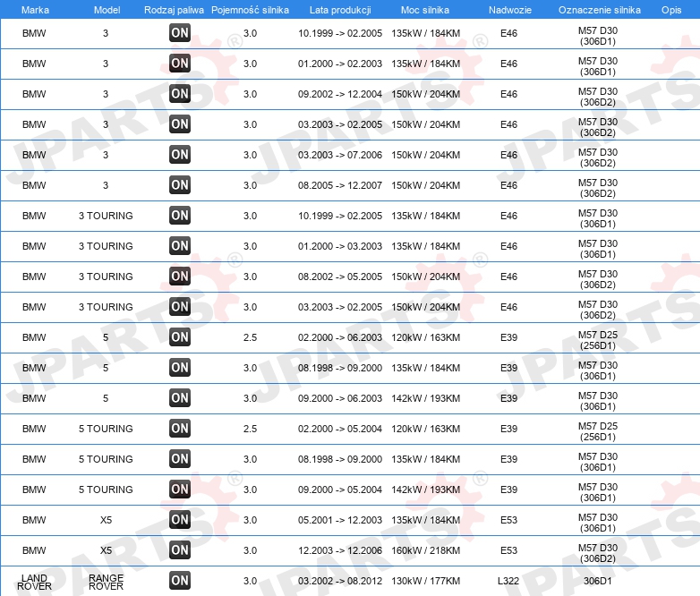Select M57 D25 (256D1) in the 5 TOURING row
This screenshot has height=596, width=700.
pos(598,431)
